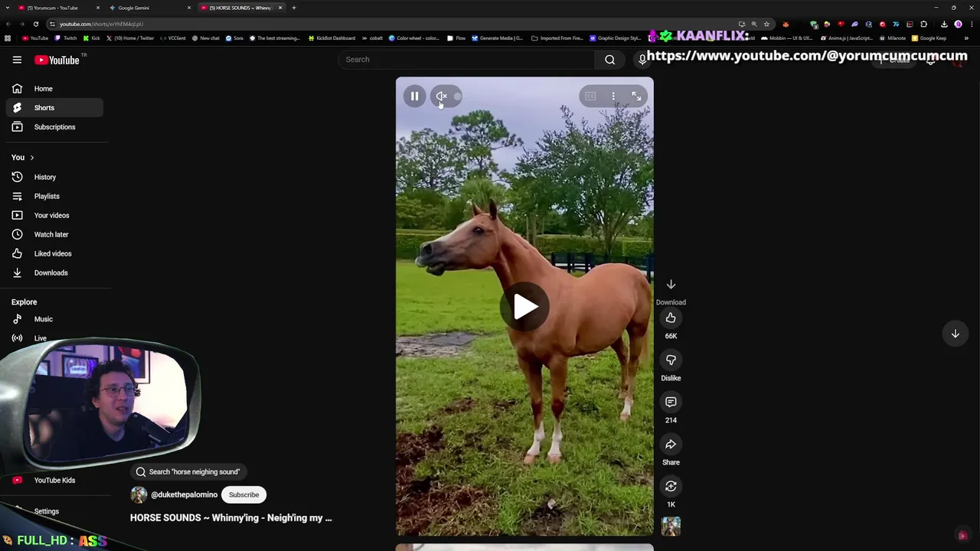Go to the next Short with the down arrow
The image size is (980, 551).
(x=955, y=334)
